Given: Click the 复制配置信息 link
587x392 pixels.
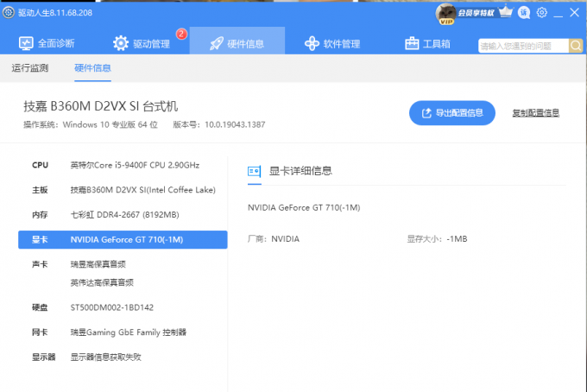Looking at the screenshot, I should point(535,112).
